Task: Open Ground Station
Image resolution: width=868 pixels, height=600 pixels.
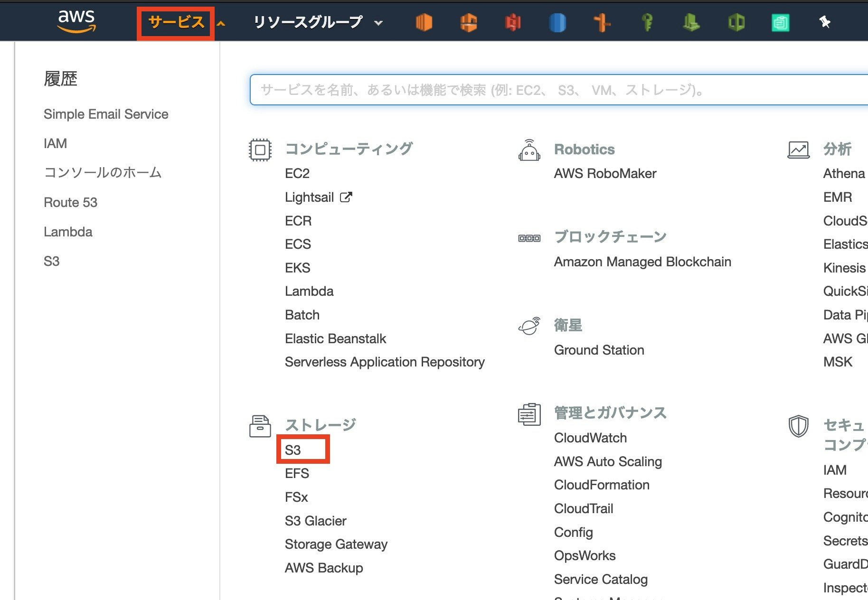Action: (x=599, y=350)
